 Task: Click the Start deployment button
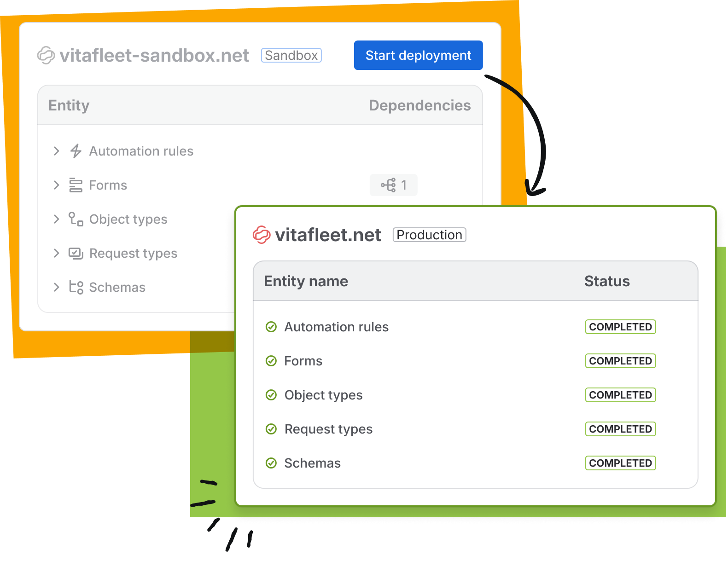pyautogui.click(x=418, y=55)
